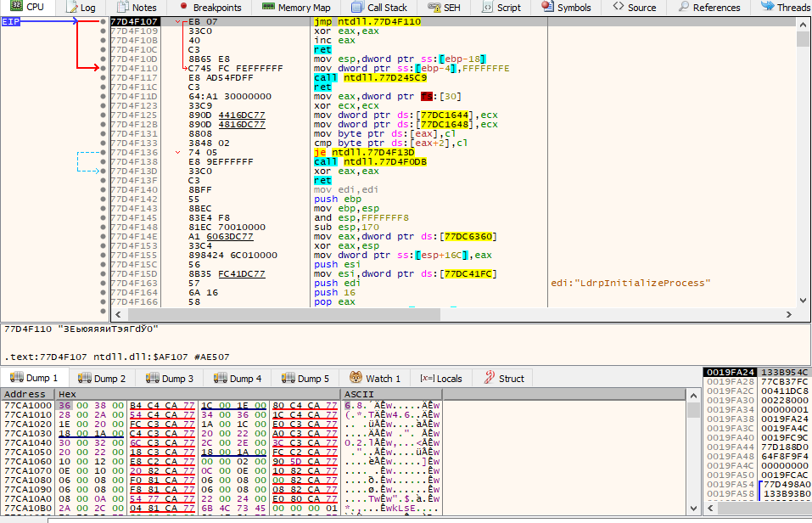Screen dimensions: 812x523
Task: Toggle breakpoint bullet at address 77D4F109
Action: click(103, 31)
